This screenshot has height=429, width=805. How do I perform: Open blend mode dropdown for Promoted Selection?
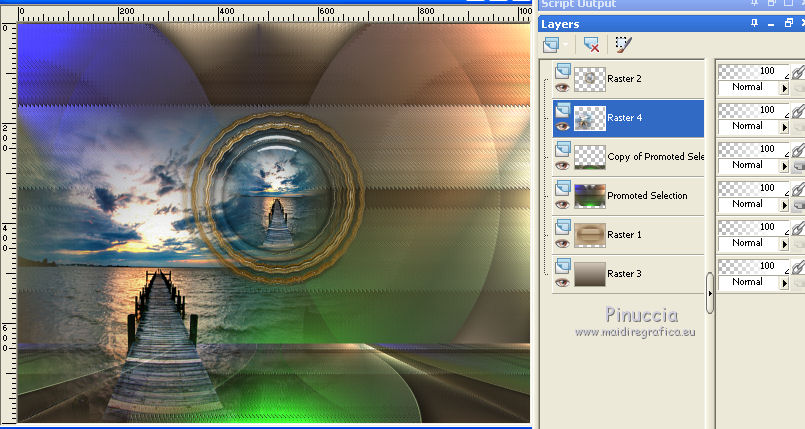point(784,205)
